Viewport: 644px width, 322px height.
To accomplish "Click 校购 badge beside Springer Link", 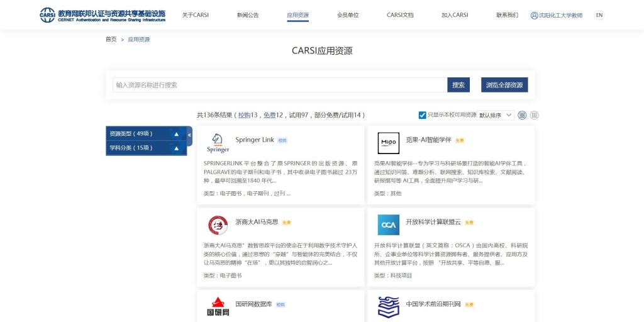I will click(x=282, y=140).
